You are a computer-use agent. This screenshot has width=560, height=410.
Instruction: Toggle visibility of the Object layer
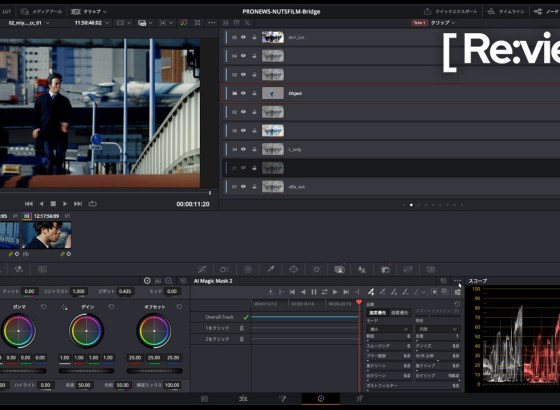pyautogui.click(x=244, y=93)
